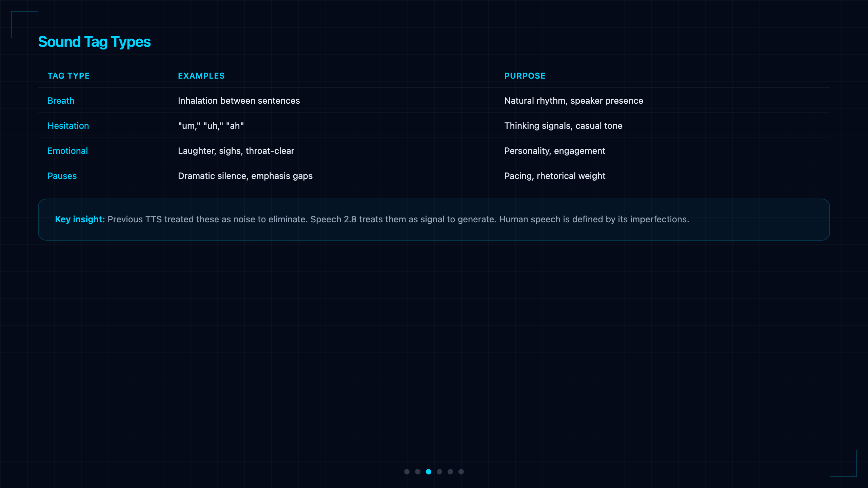Click the 'Dramatic silence, emphasis gaps' cell
The image size is (868, 488).
coord(245,176)
